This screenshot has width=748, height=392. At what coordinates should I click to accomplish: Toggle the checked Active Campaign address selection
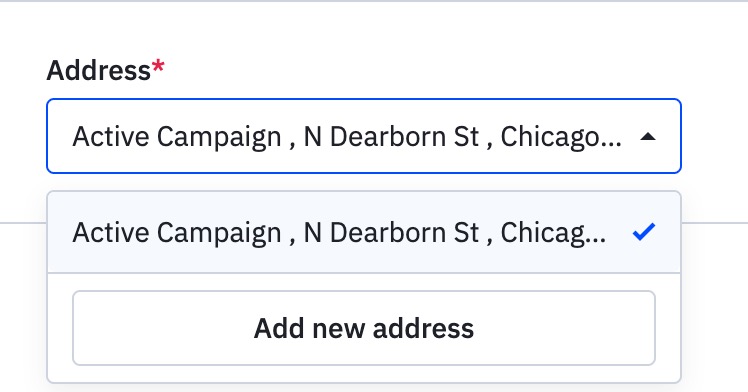364,232
